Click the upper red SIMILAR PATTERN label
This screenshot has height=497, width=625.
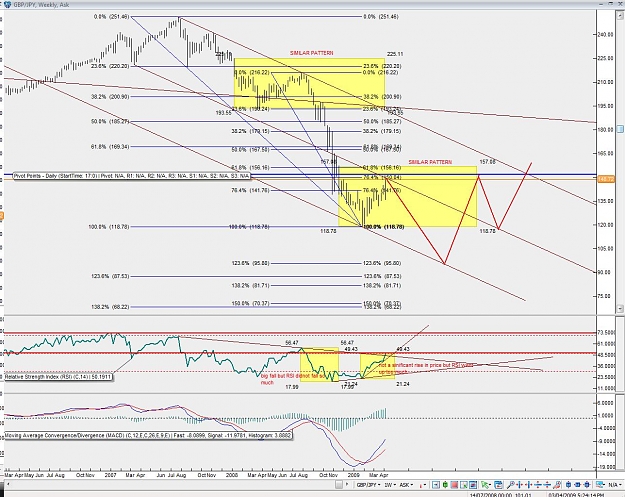coord(311,53)
